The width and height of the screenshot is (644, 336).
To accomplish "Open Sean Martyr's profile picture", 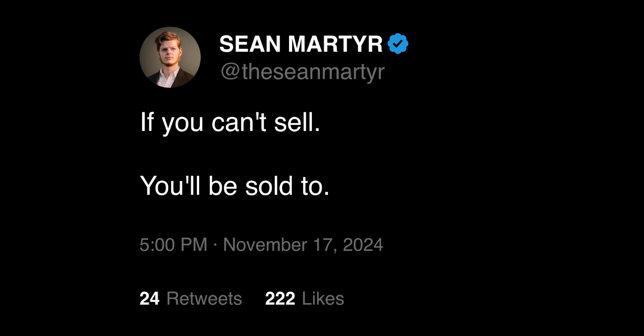I will [170, 57].
